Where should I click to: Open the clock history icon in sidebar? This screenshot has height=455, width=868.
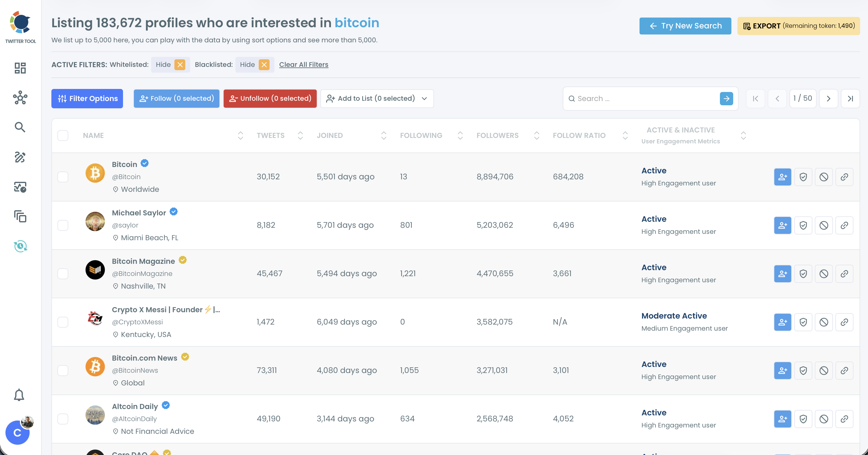[20, 246]
